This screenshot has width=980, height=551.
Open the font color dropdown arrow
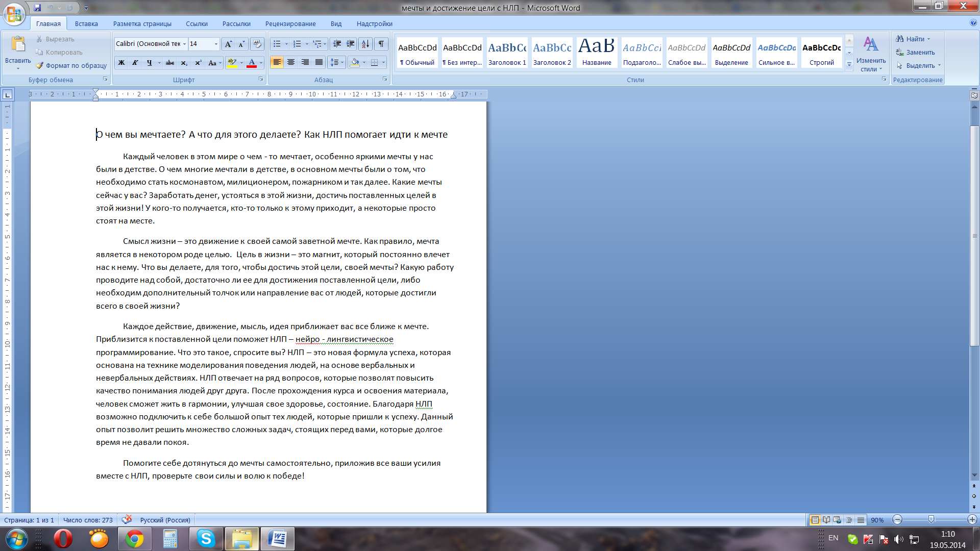coord(261,63)
